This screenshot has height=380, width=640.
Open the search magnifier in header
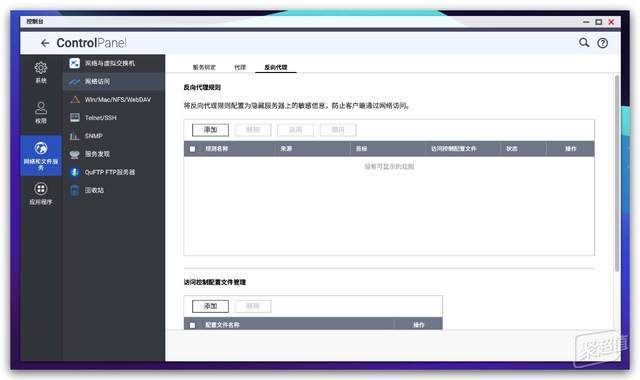tap(584, 42)
